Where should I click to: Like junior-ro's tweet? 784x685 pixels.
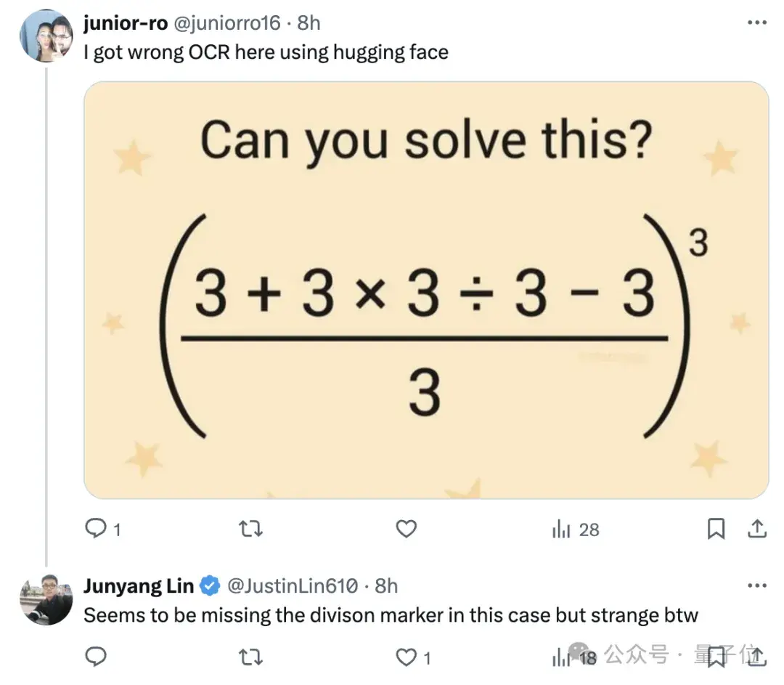point(407,529)
